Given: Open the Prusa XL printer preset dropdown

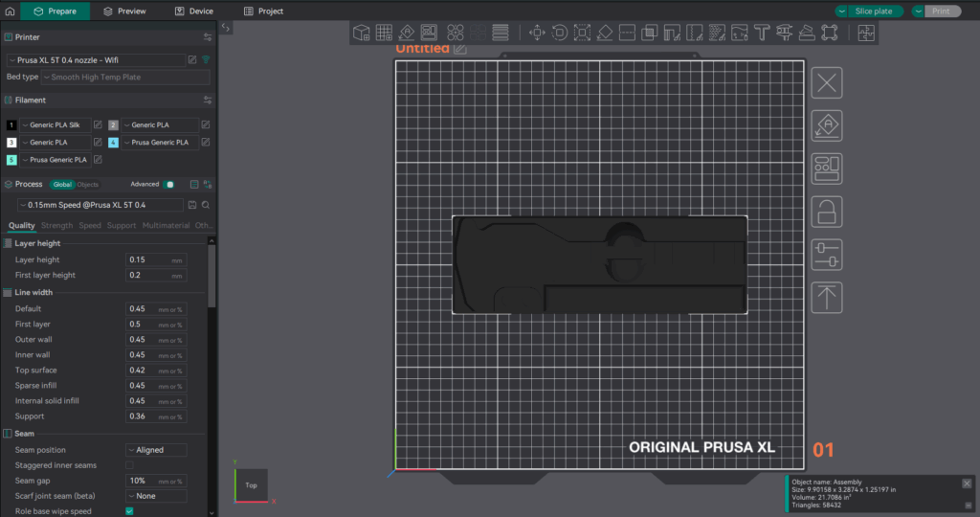Looking at the screenshot, I should click(96, 59).
